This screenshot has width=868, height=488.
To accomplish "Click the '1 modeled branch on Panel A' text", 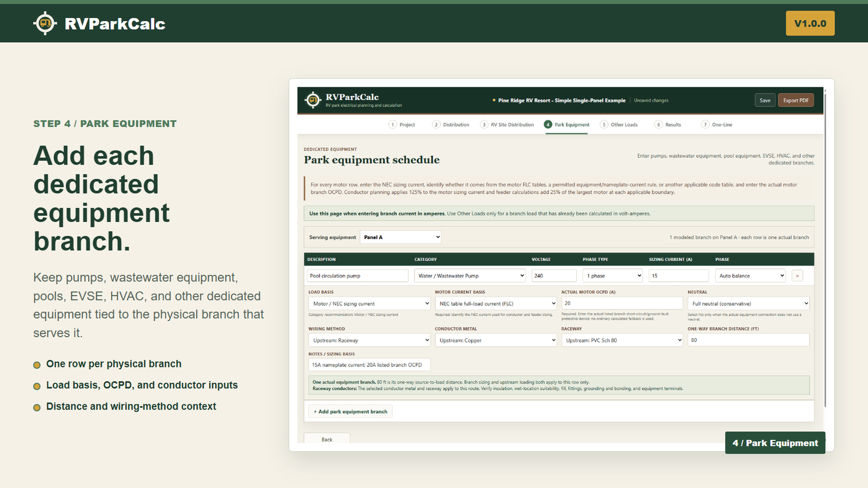I will click(739, 237).
